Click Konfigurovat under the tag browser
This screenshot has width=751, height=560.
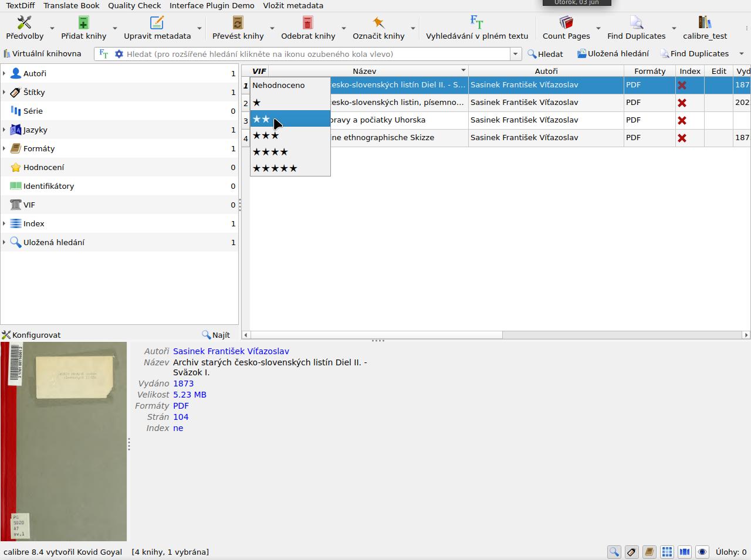click(32, 335)
